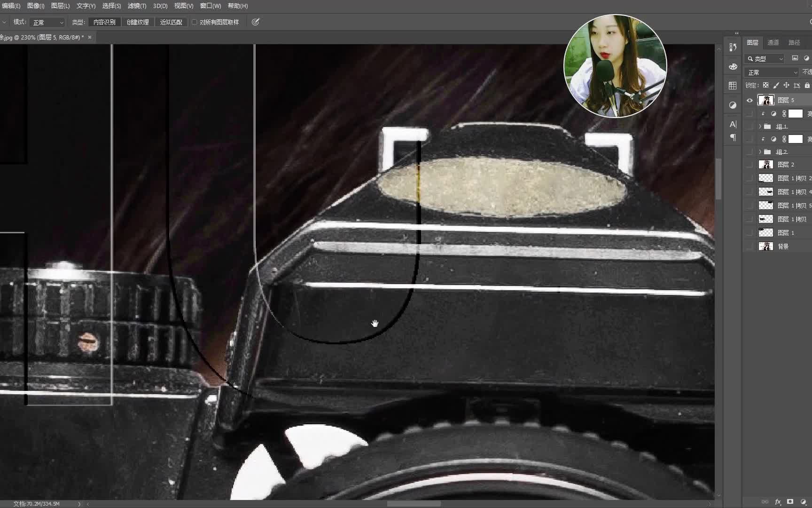
Task: Lock position move icon
Action: tap(786, 85)
